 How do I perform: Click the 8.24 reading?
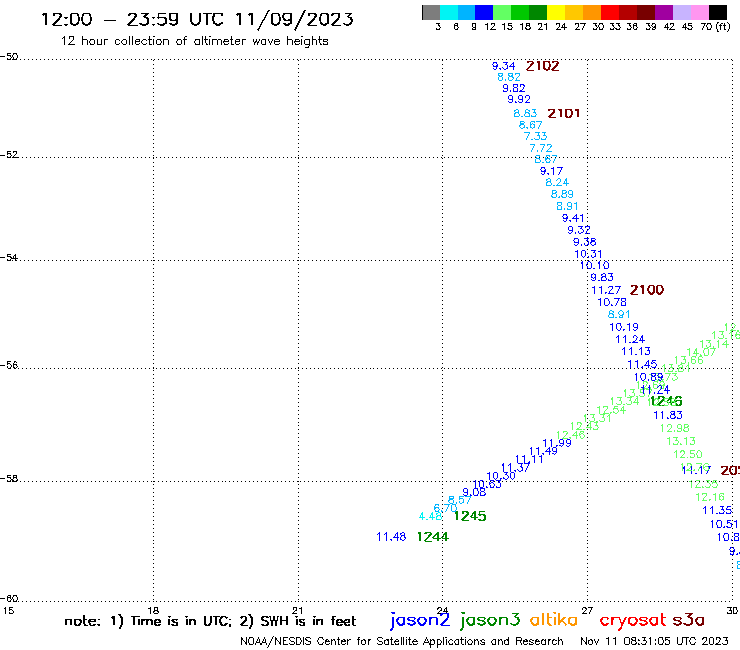557,182
